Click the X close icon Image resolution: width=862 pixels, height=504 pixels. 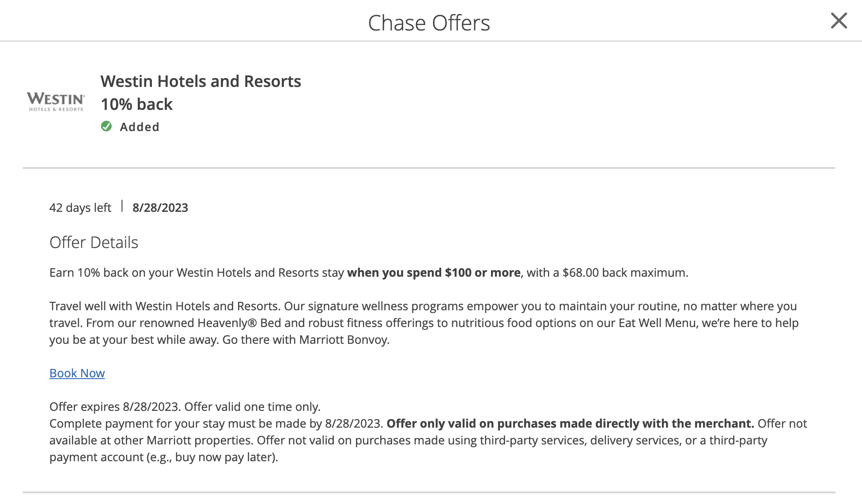pyautogui.click(x=839, y=20)
